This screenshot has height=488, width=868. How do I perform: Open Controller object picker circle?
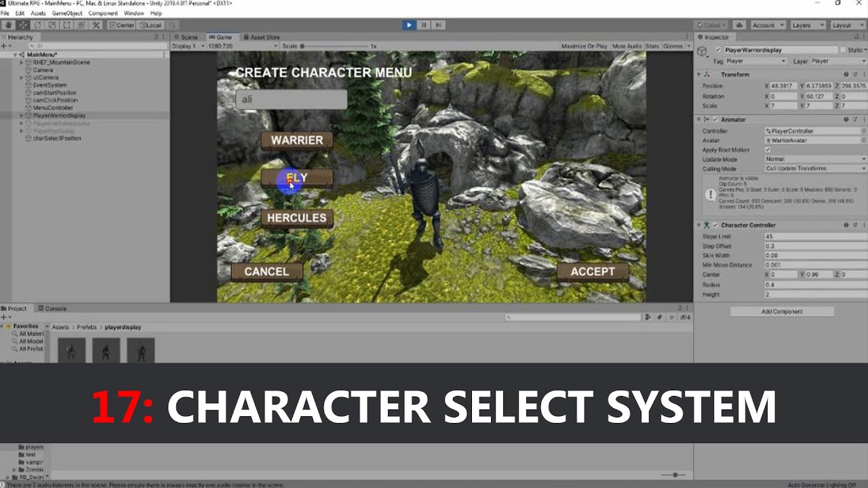click(x=863, y=131)
